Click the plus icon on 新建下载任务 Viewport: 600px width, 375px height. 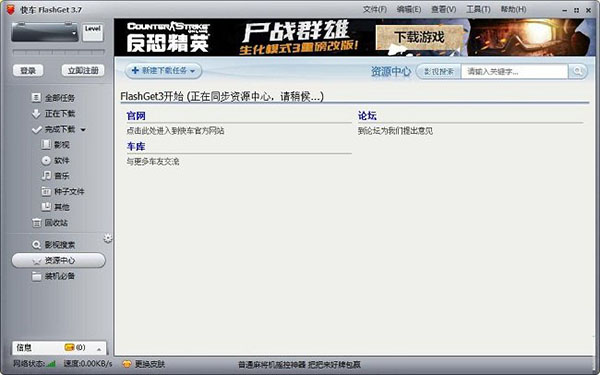coord(135,70)
